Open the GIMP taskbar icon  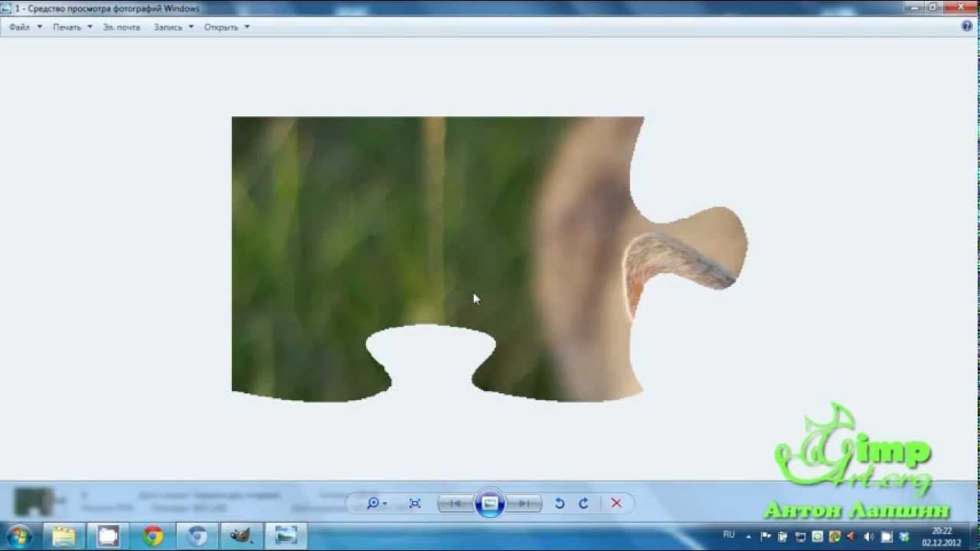241,536
